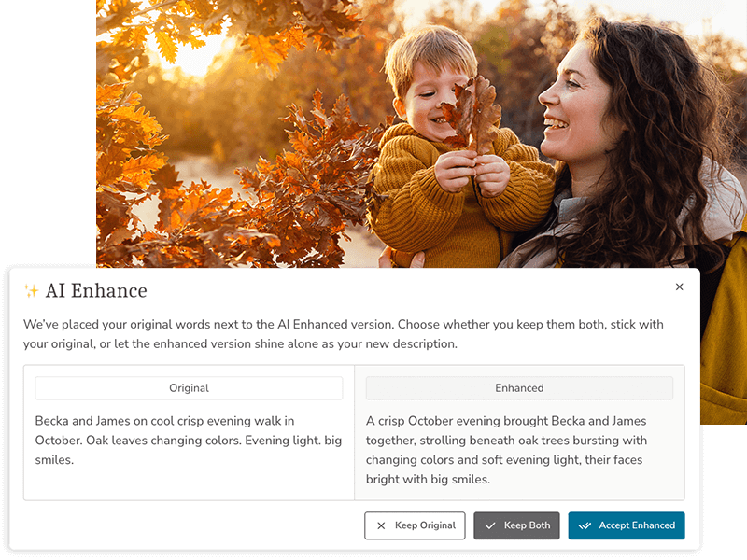
Task: Confirm with the Accept Enhanced label
Action: [x=637, y=525]
